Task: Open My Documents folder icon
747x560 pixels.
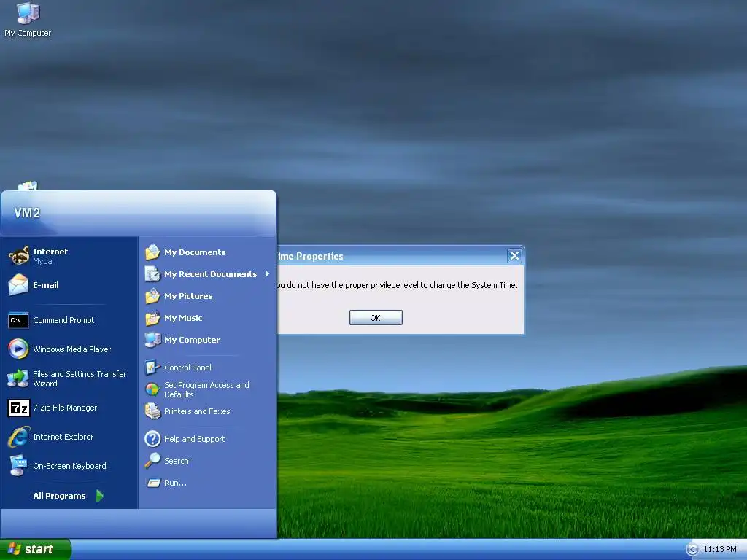Action: (x=152, y=252)
